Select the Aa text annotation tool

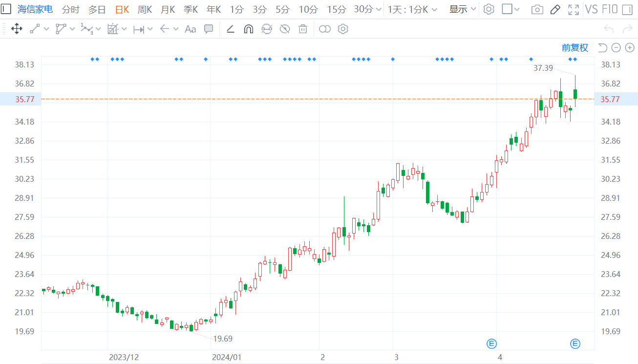(190, 29)
